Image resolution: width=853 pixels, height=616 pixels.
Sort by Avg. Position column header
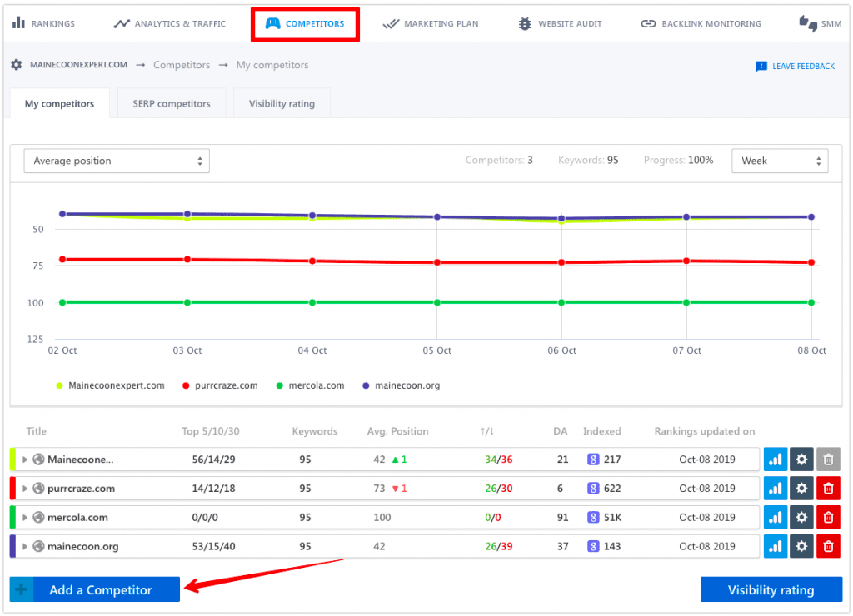[x=397, y=431]
